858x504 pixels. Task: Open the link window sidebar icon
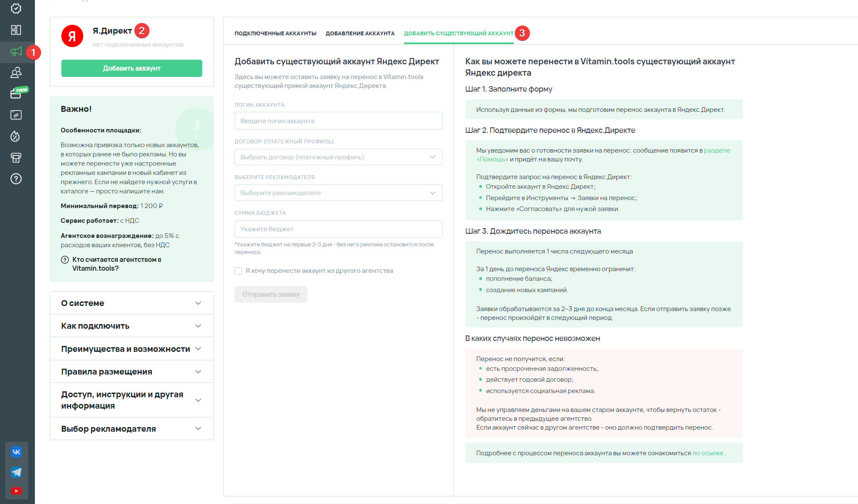16,115
